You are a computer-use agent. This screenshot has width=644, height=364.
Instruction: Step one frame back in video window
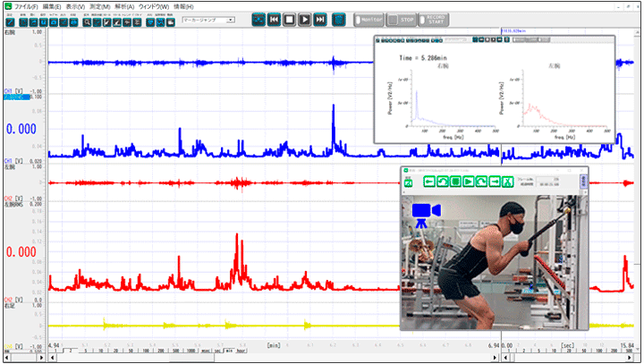[429, 182]
